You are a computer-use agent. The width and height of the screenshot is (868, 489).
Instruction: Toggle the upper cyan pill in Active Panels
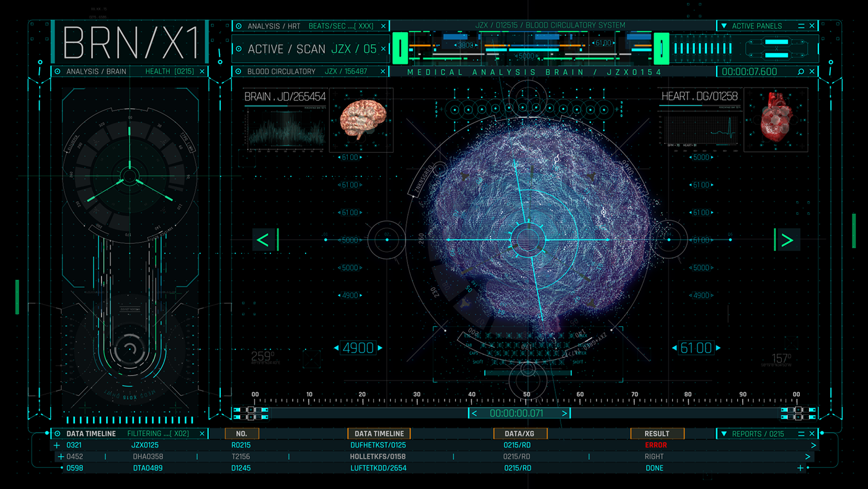point(776,42)
